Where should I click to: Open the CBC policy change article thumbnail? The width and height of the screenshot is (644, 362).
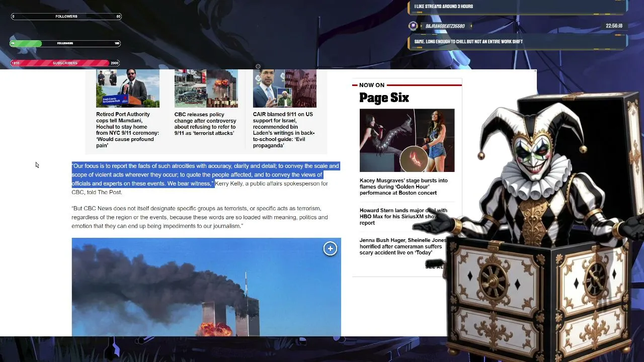(x=206, y=88)
